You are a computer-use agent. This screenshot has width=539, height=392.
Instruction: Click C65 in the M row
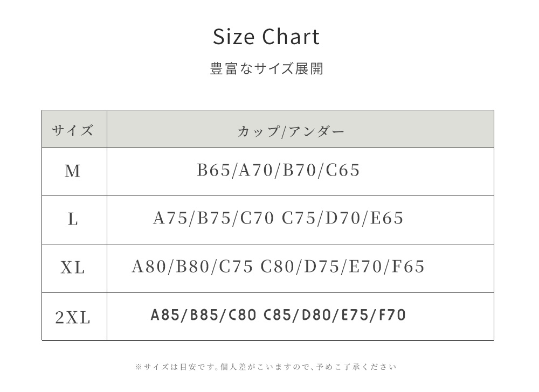343,171
